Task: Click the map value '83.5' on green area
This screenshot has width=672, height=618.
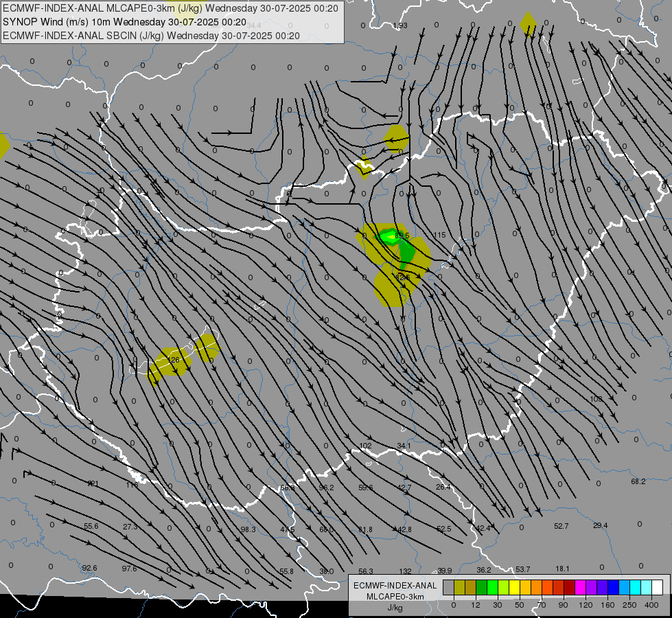Action: [402, 236]
